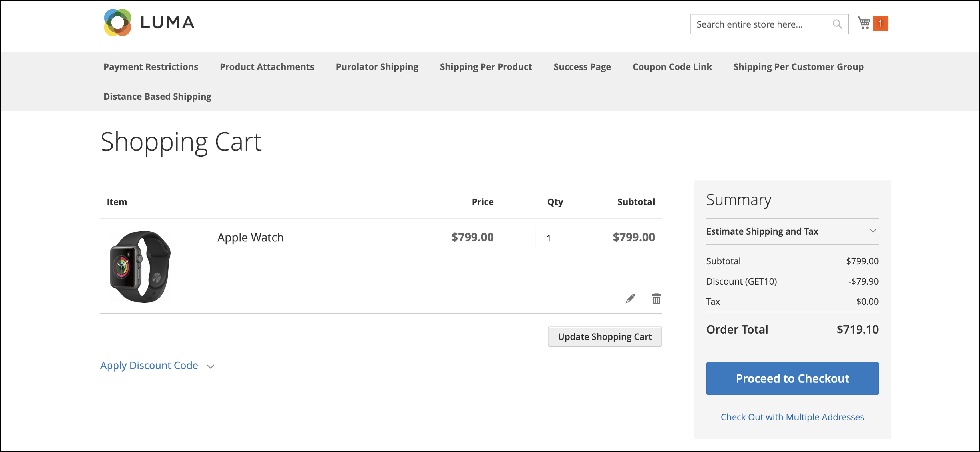Open Payment Restrictions menu item
This screenshot has width=980, height=452.
[x=151, y=67]
